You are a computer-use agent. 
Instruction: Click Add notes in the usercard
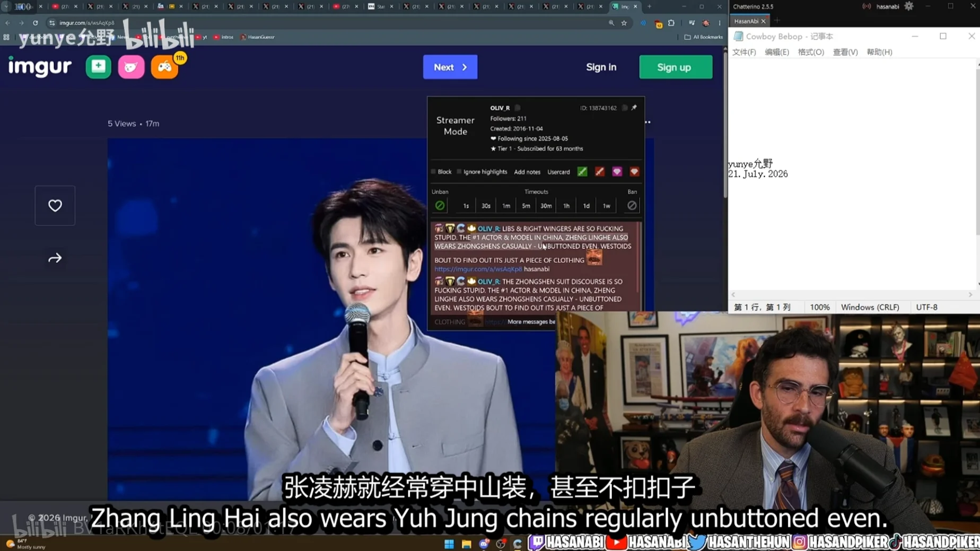527,172
